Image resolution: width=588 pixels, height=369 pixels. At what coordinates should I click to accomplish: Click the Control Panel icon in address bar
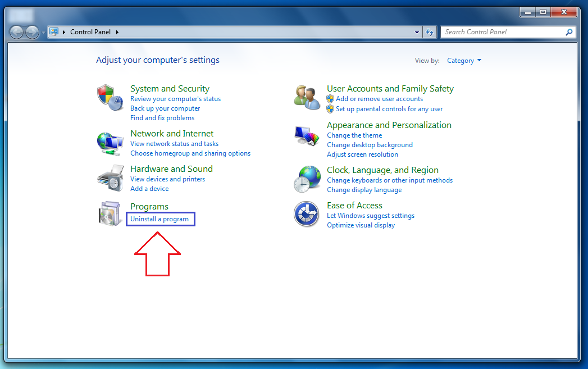click(x=54, y=32)
